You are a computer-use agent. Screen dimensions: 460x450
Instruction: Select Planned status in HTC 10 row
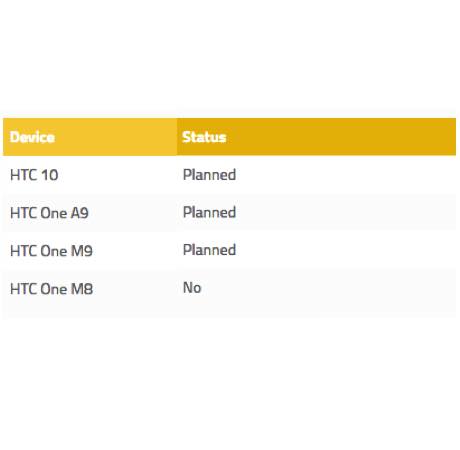(209, 175)
